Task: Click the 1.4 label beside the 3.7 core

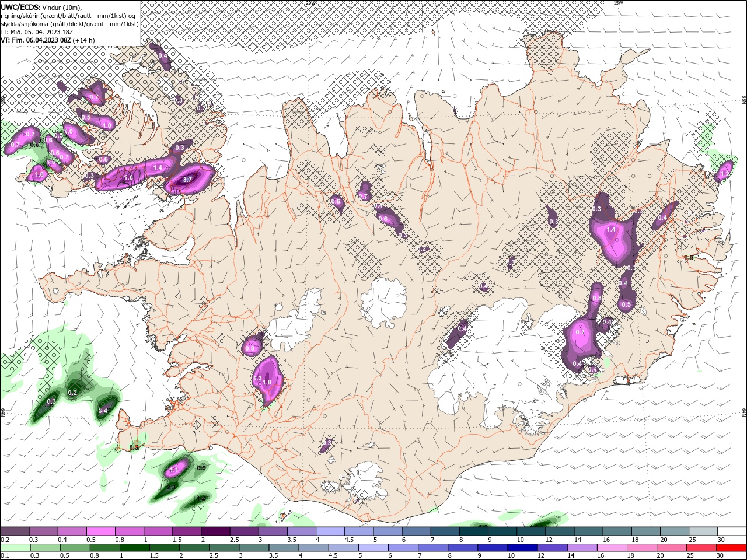Action: click(157, 167)
